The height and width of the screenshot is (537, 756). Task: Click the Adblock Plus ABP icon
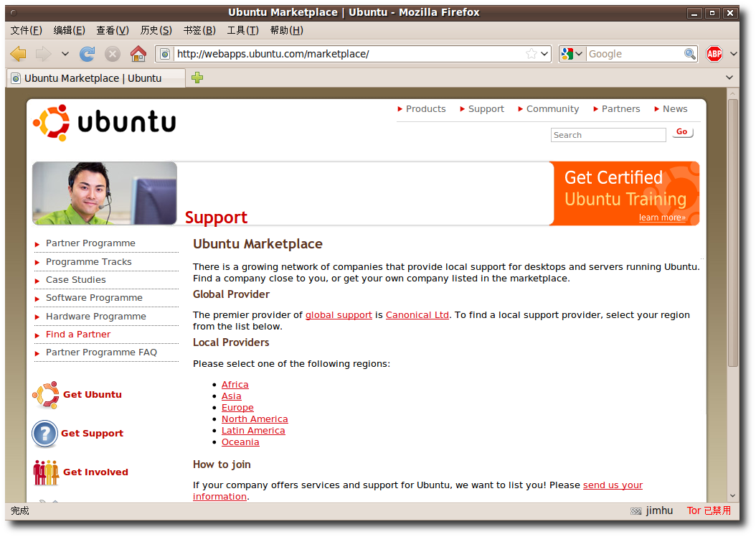click(x=714, y=54)
